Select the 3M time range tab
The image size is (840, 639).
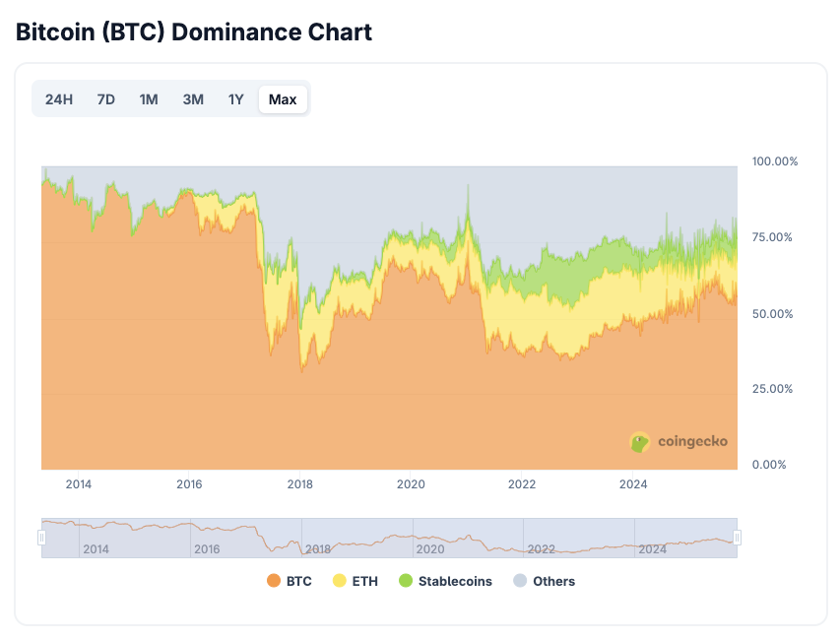(193, 99)
